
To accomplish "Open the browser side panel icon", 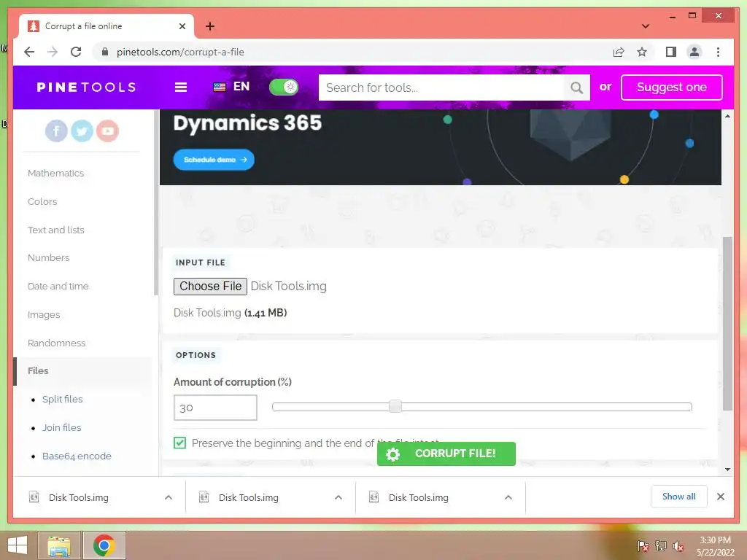I will coord(671,52).
